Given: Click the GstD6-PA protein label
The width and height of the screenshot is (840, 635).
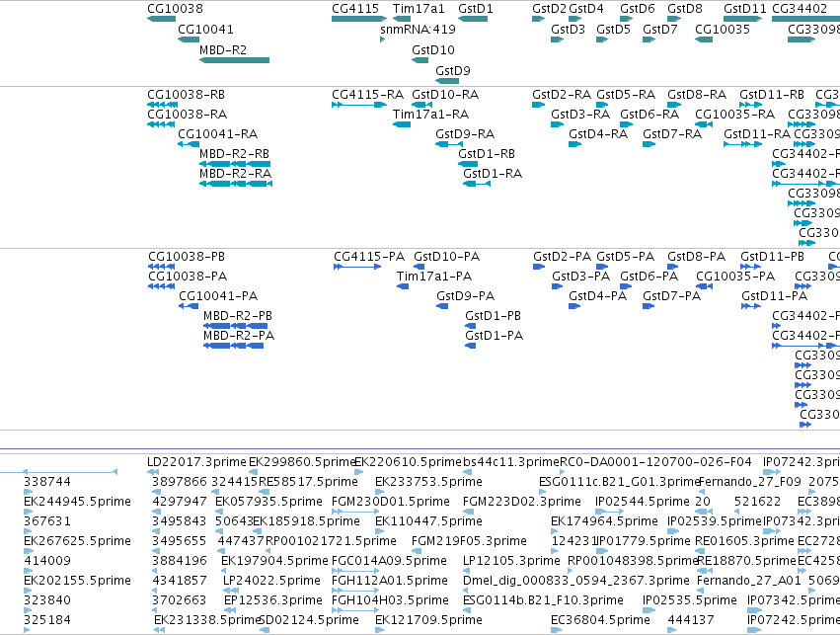Looking at the screenshot, I should (x=649, y=278).
